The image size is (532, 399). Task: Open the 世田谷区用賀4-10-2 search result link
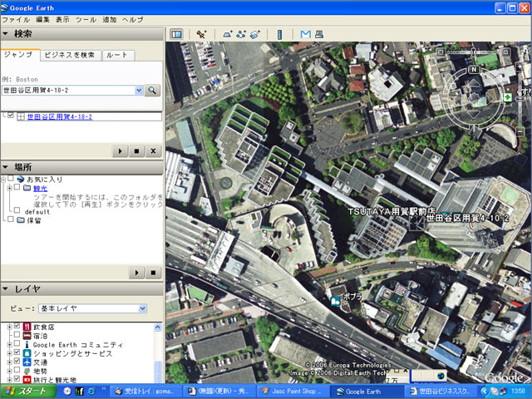pyautogui.click(x=59, y=116)
